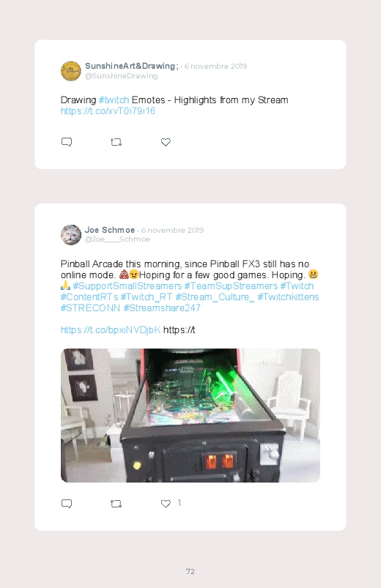The image size is (381, 588).
Task: Retweet the SunshineArt&Drawing tweet
Action: tap(116, 142)
